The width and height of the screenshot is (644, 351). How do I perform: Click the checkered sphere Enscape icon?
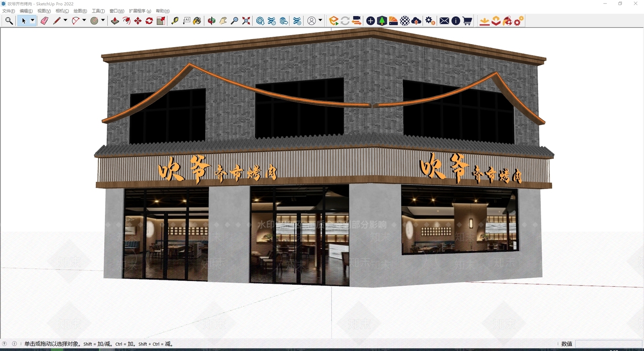click(x=405, y=21)
